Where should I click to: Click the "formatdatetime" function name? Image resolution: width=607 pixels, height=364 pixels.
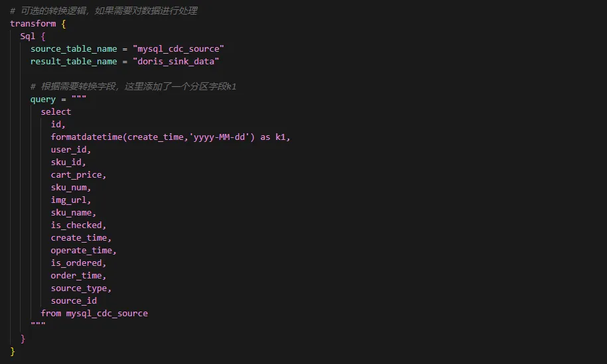pyautogui.click(x=86, y=137)
